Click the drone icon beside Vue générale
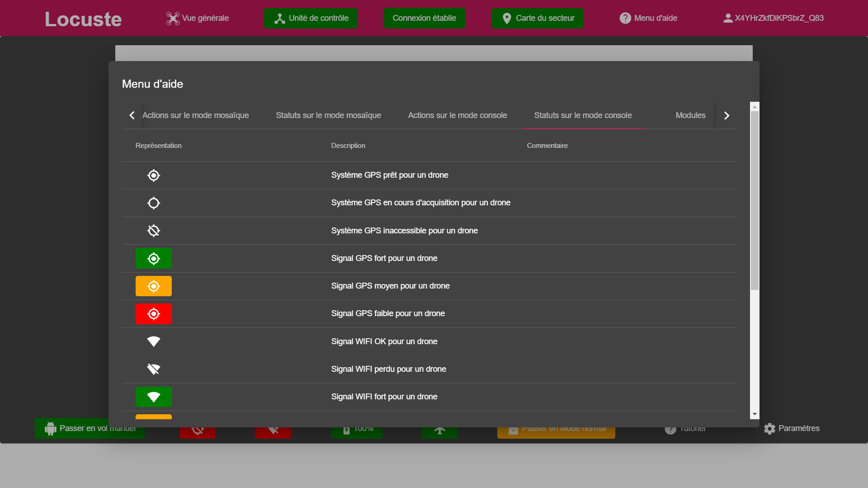 [173, 18]
